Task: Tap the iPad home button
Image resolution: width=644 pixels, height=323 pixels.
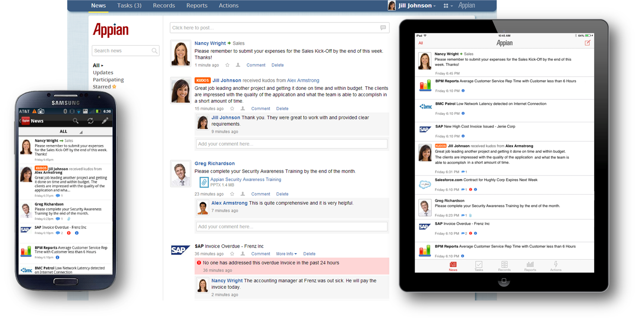Action: 503,281
